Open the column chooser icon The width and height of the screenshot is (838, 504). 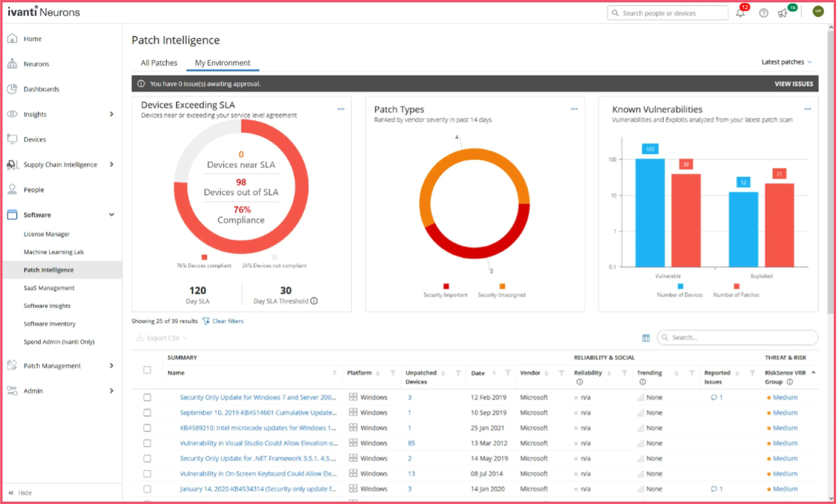(646, 338)
